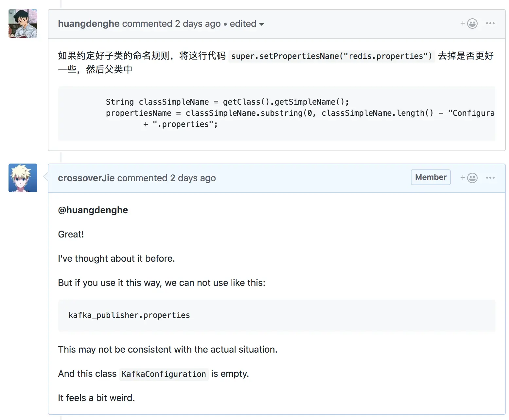509x420 pixels.
Task: Click the 'I've thought about it before.' line
Action: (x=116, y=258)
